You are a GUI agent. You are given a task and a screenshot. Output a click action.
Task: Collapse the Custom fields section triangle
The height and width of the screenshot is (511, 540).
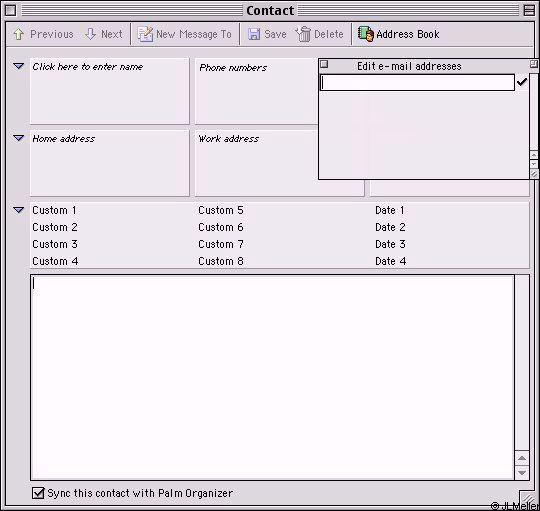coord(18,210)
